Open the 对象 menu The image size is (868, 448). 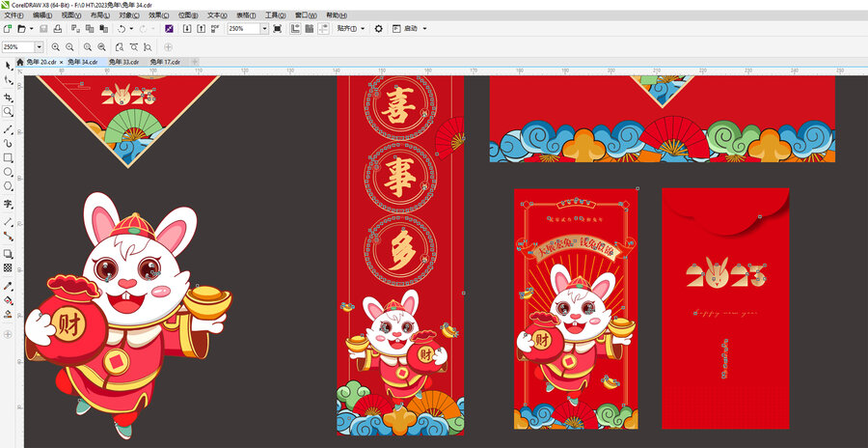click(129, 15)
